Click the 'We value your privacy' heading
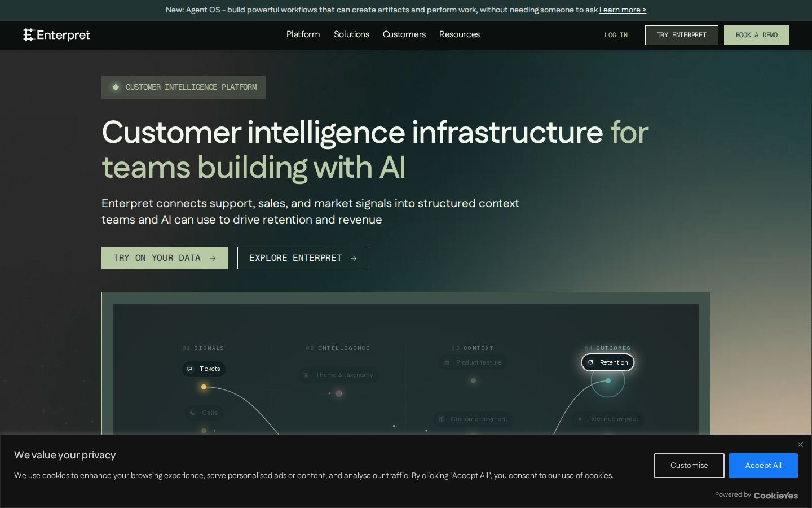The height and width of the screenshot is (508, 812). click(x=65, y=455)
